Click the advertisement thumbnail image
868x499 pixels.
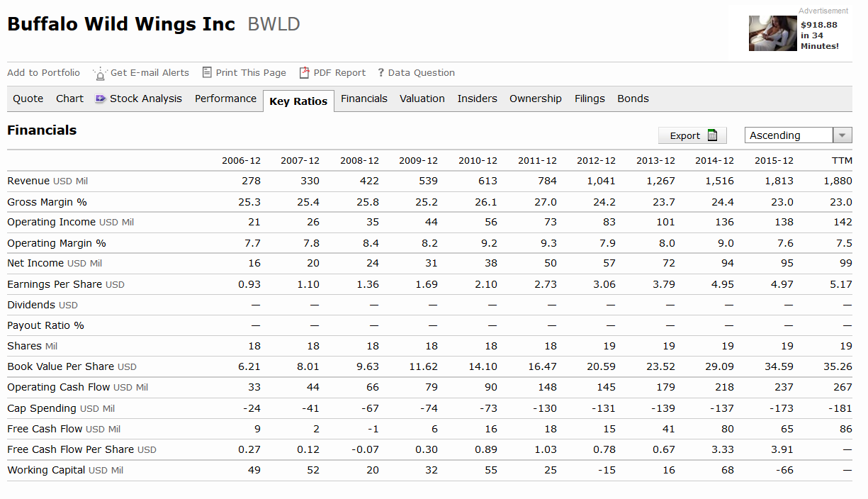pos(773,33)
